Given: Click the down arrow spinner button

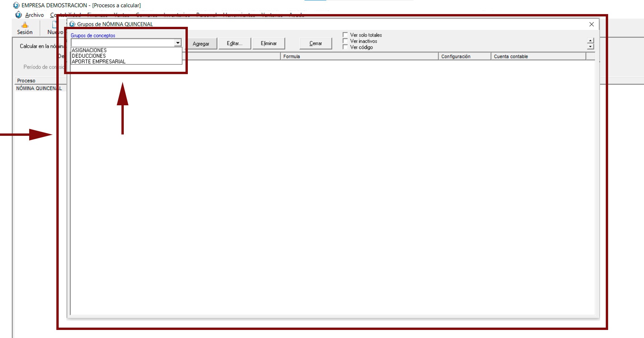Looking at the screenshot, I should (590, 47).
